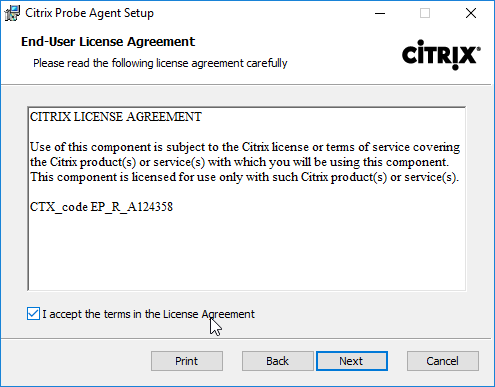This screenshot has height=387, width=495.
Task: Click the 'CITRIX LICENSE AGREEMENT' text line
Action: coord(116,117)
